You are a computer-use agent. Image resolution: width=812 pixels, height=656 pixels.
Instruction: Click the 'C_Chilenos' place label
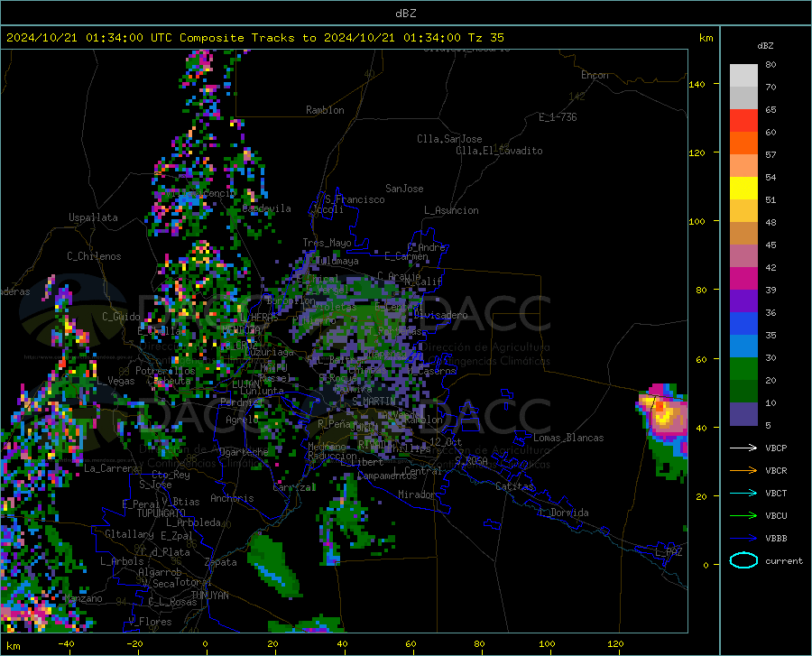click(94, 256)
